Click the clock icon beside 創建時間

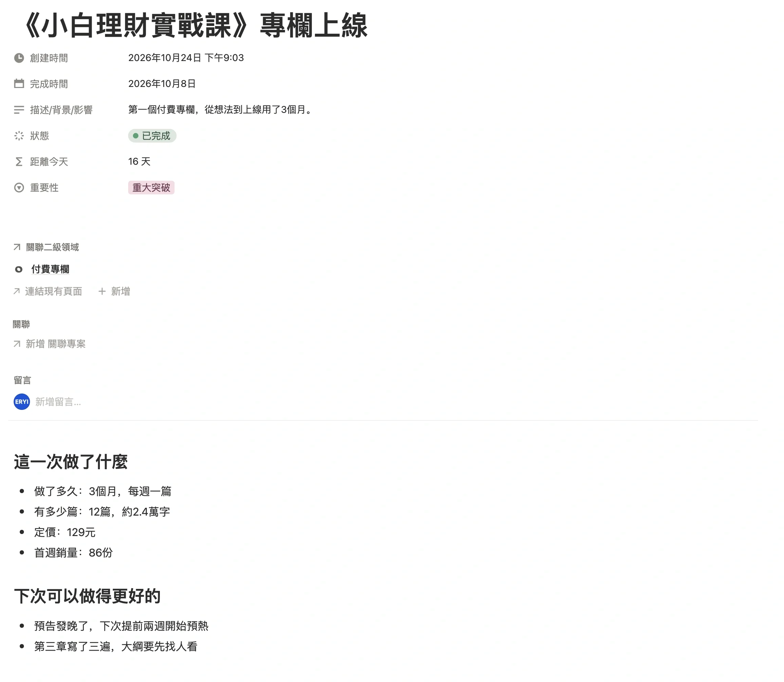(x=19, y=58)
